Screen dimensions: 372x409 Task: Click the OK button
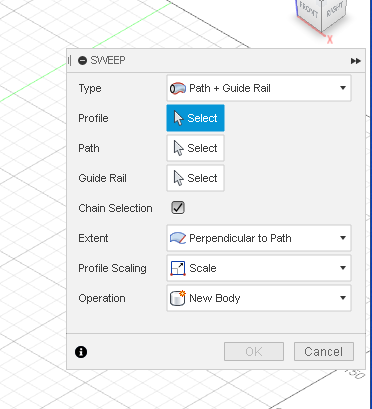pos(254,351)
